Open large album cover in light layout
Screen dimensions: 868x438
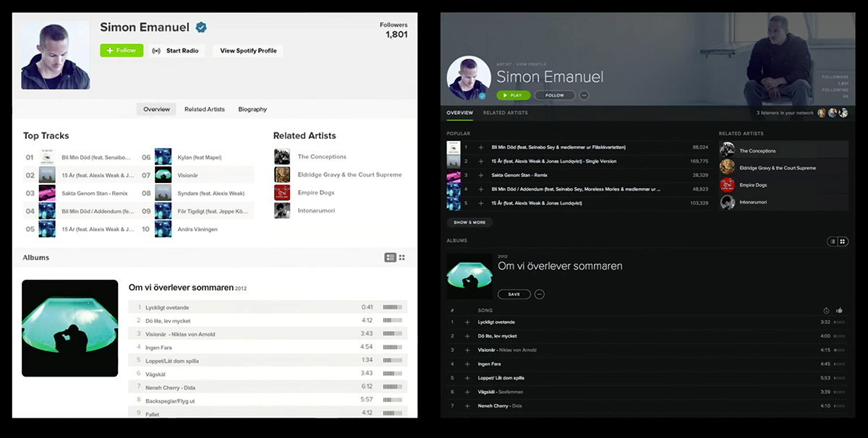pos(70,328)
